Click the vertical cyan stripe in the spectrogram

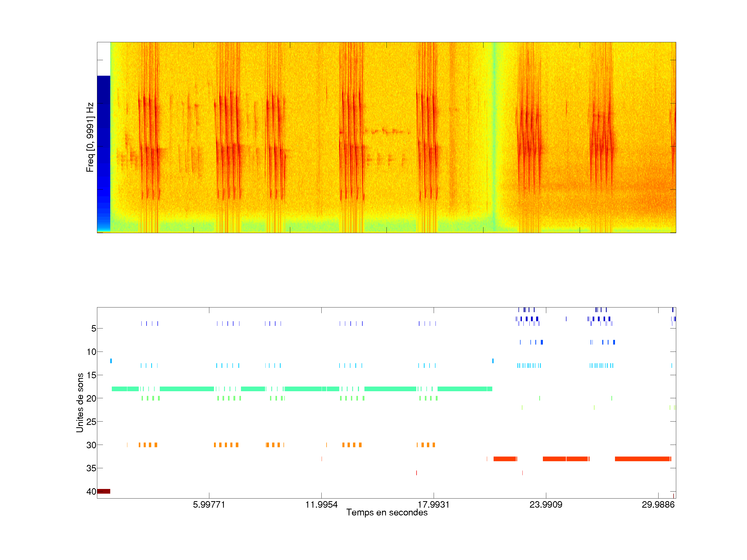(494, 135)
